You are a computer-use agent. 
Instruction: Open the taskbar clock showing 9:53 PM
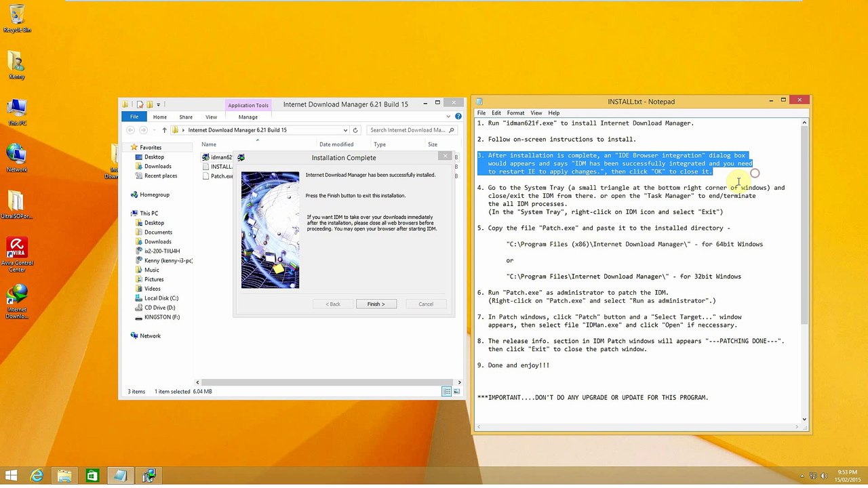847,476
